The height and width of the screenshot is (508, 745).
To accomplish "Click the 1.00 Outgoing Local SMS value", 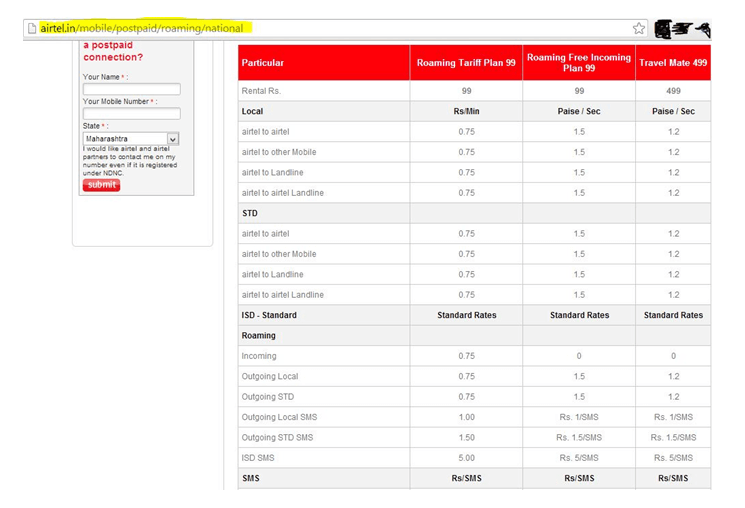I will [467, 417].
